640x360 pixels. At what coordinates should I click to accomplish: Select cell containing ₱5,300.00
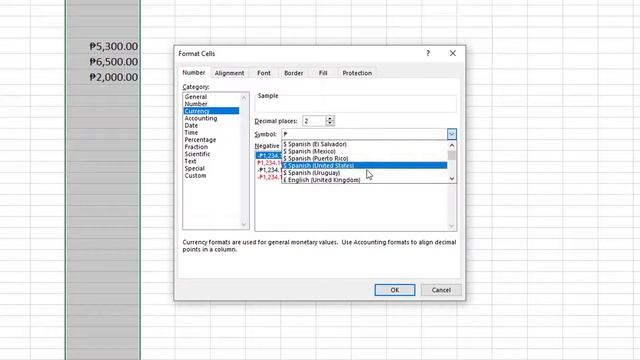[103, 46]
